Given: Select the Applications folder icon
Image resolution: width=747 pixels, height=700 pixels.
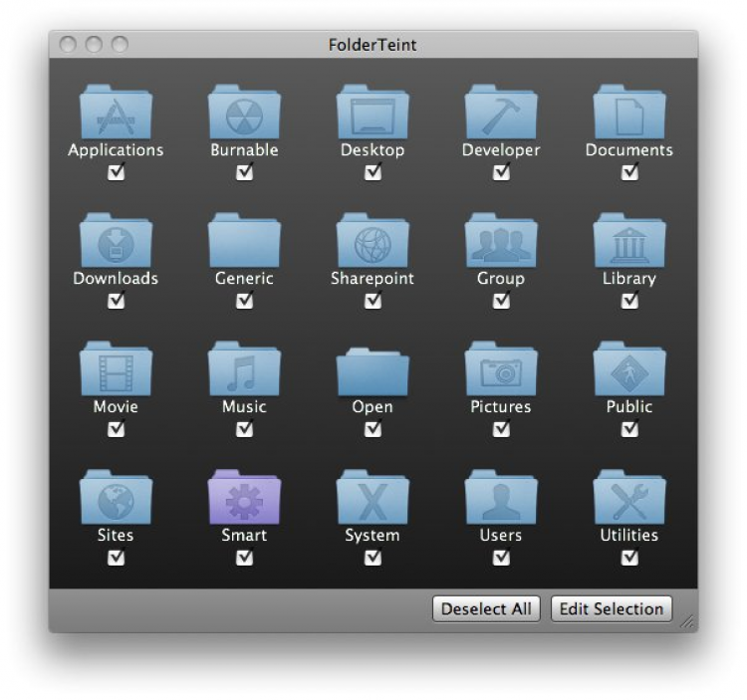Looking at the screenshot, I should click(x=116, y=112).
